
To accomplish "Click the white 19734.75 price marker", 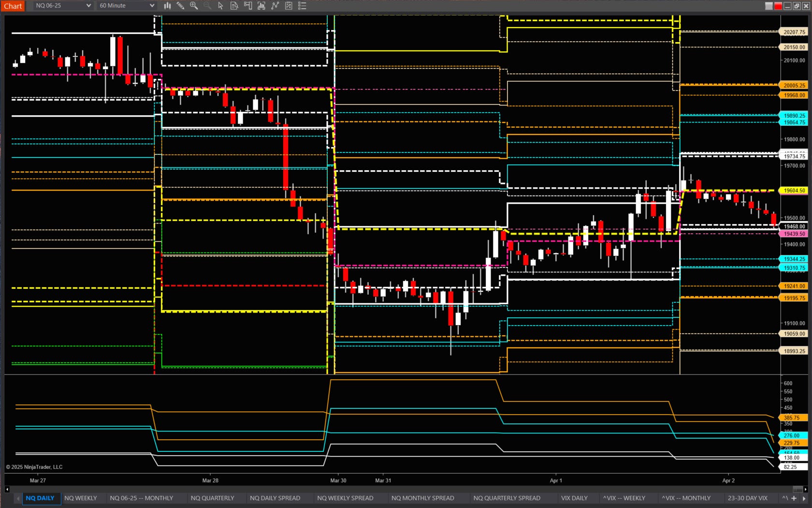I will point(794,156).
